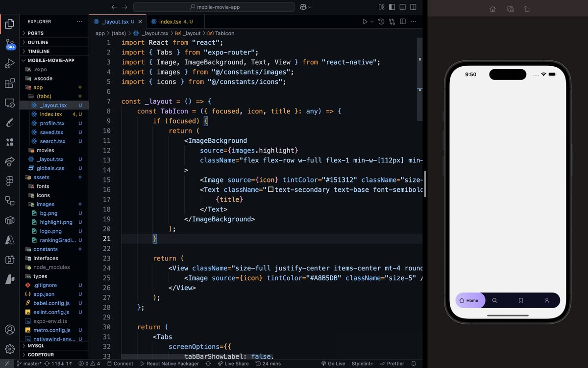Collapse the images folder in the Explorer
This screenshot has width=588, height=368.
54,204
